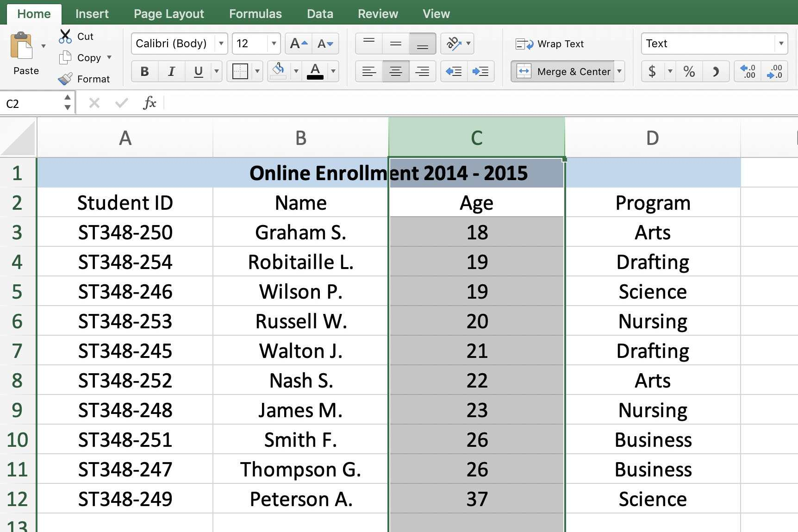
Task: Decrease the cell indent
Action: pyautogui.click(x=454, y=71)
